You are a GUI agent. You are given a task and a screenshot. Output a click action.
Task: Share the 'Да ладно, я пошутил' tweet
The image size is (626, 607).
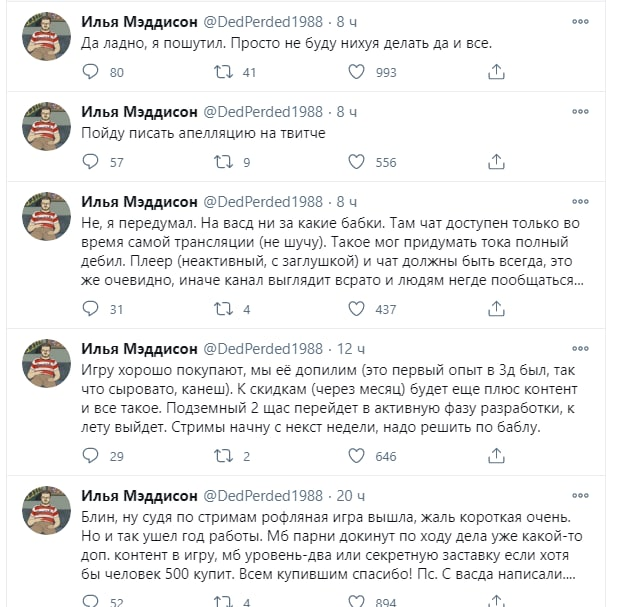click(496, 72)
